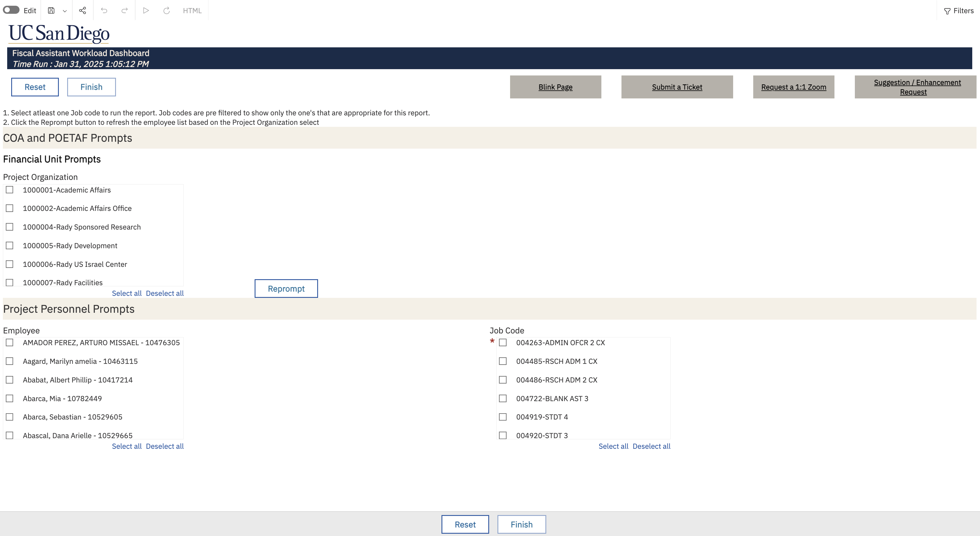Screen dimensions: 980x536
Task: Click the Save icon in toolbar
Action: (51, 10)
